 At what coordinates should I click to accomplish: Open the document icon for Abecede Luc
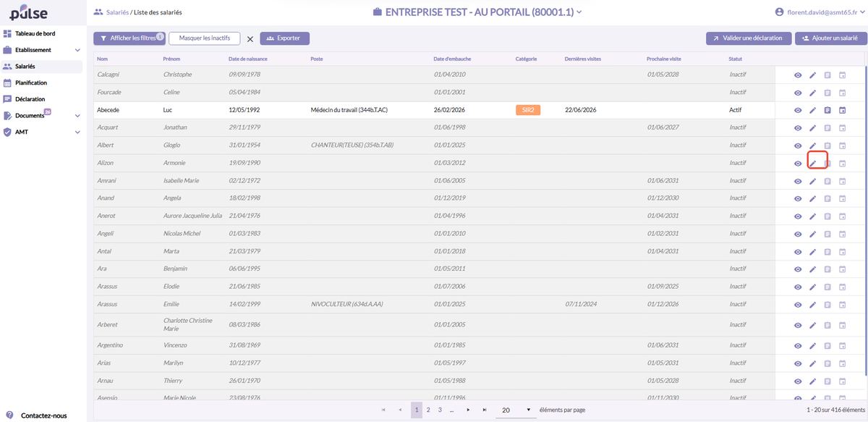(827, 110)
